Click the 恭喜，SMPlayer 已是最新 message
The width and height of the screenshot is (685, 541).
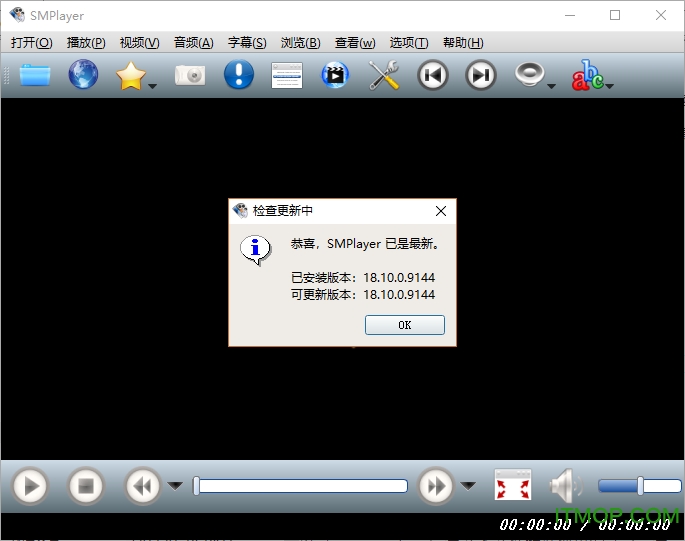(x=365, y=243)
